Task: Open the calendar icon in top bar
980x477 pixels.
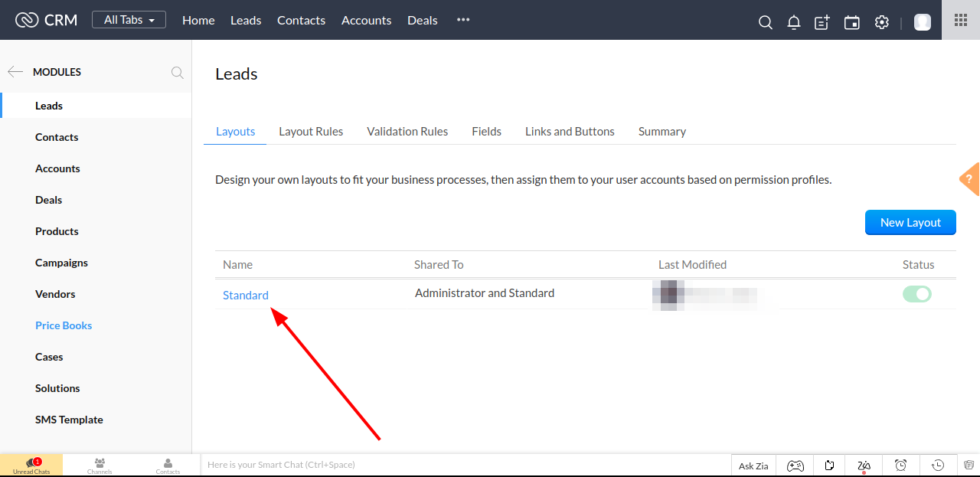Action: 852,22
